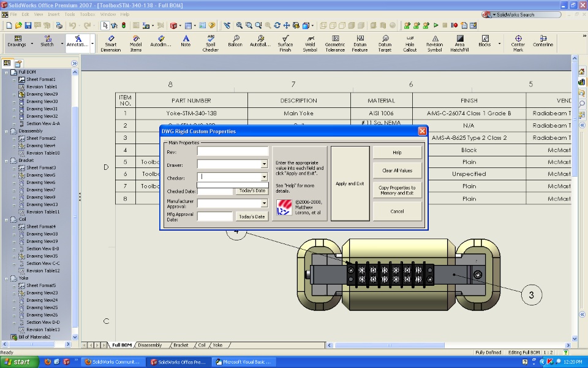Click the Print icon in toolbar
The width and height of the screenshot is (588, 368).
(59, 26)
